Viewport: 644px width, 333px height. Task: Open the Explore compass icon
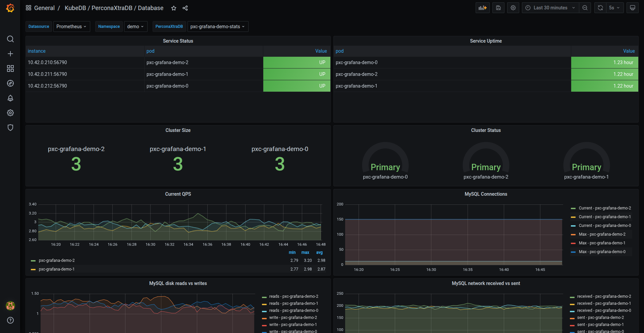pos(10,83)
